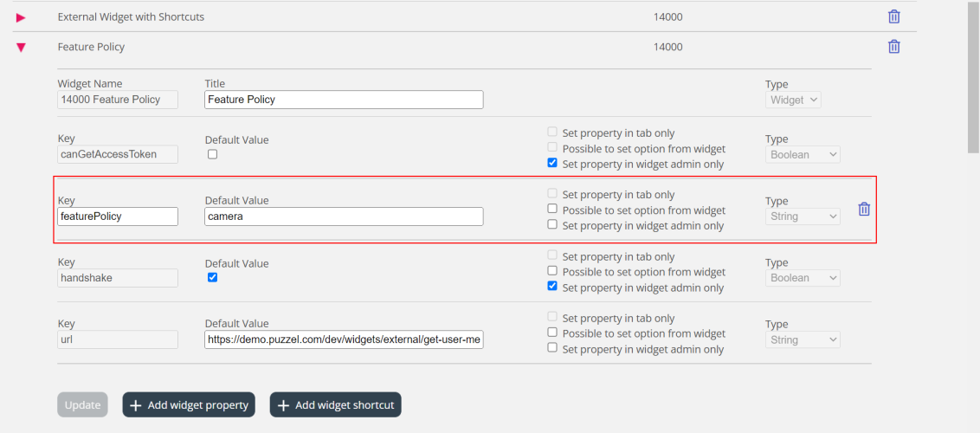
Task: Delete the featurePolicy property row
Action: click(x=864, y=210)
